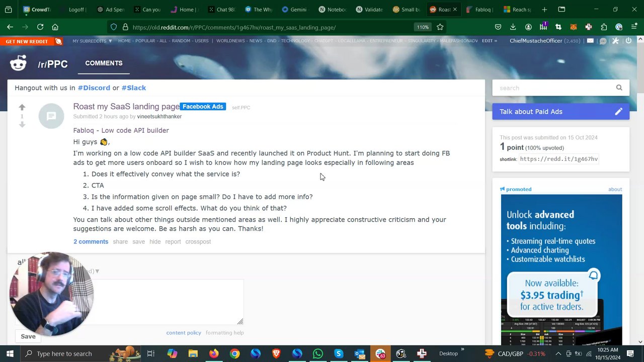Click the 110% zoom level indicator
Image resolution: width=644 pixels, height=362 pixels.
pyautogui.click(x=423, y=27)
